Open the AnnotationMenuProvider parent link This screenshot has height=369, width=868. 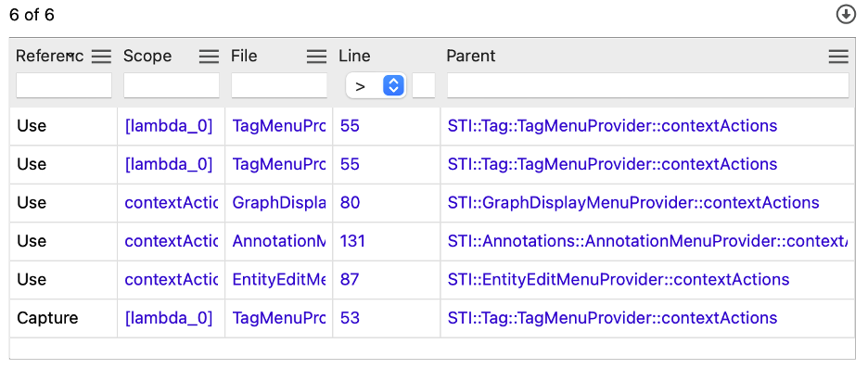647,241
